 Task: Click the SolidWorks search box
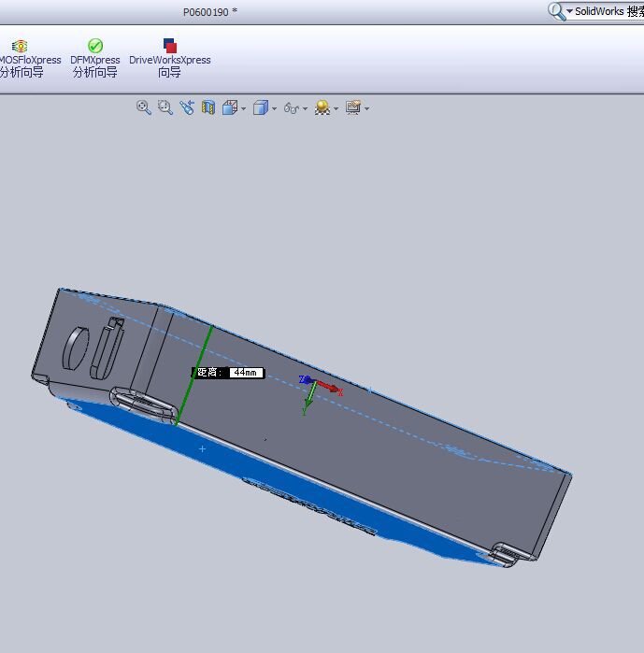click(x=608, y=11)
